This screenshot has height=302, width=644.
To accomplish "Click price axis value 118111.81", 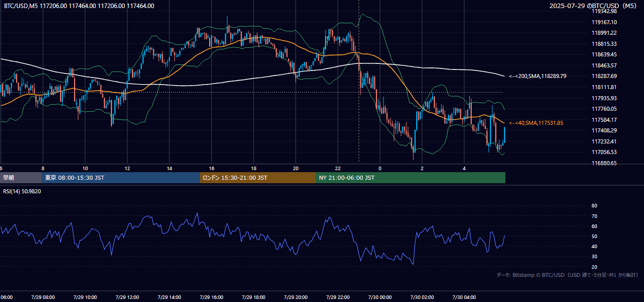I will 604,87.
